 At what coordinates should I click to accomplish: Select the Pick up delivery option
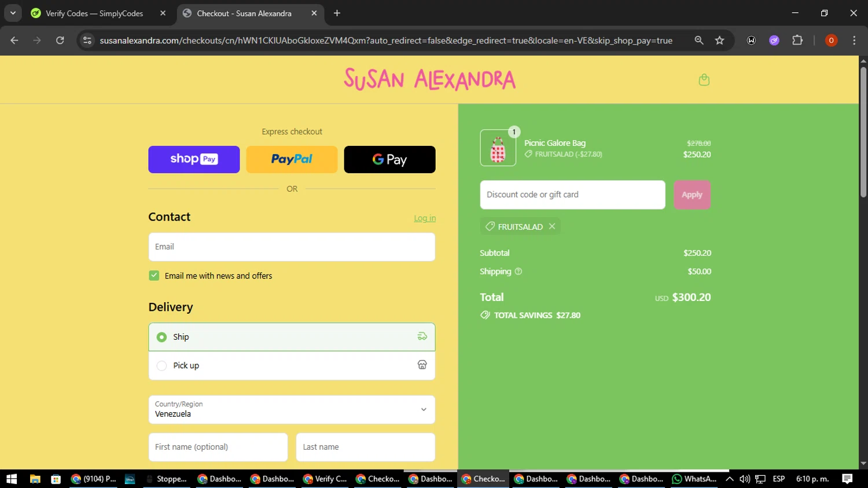pos(292,366)
